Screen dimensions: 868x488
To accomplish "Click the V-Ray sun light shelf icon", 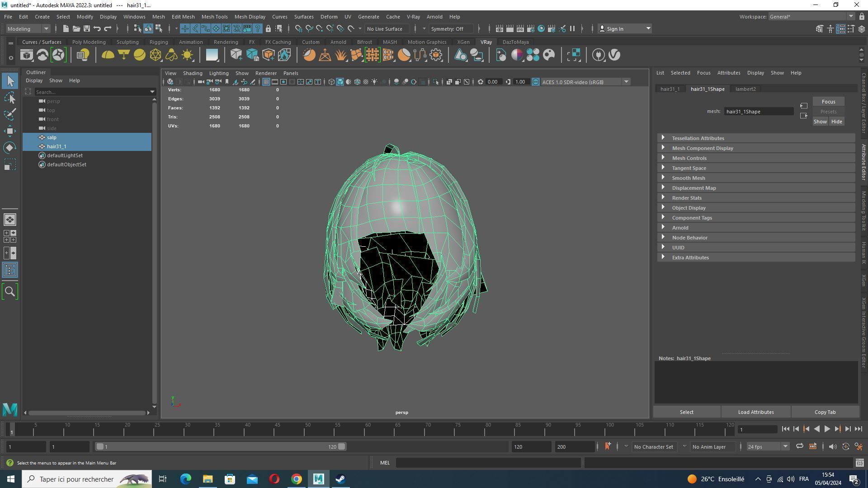I will pos(187,55).
